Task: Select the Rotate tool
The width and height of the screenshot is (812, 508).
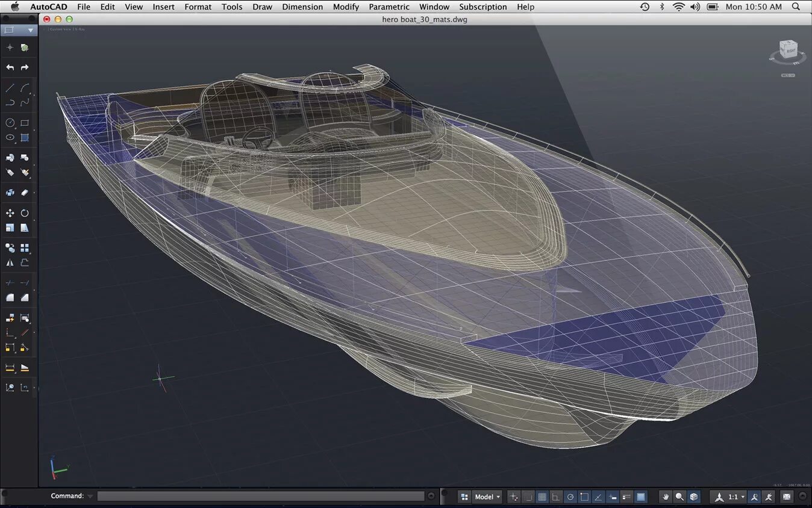Action: tap(25, 213)
